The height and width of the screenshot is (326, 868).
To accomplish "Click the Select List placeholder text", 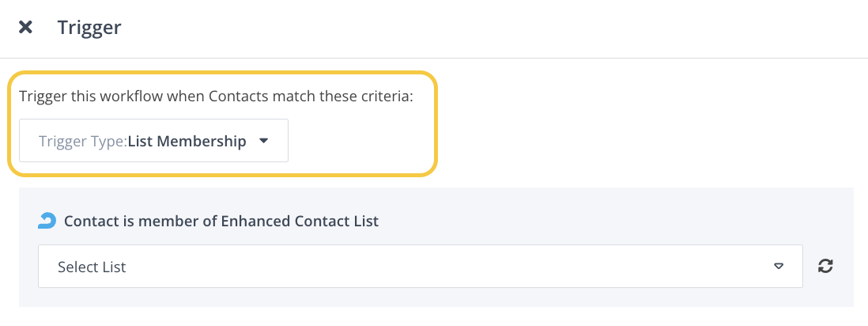I will [x=92, y=267].
